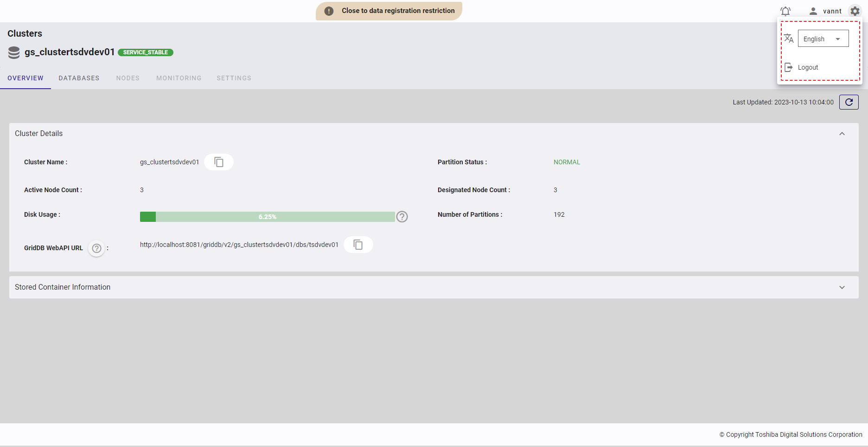
Task: Select Logout from the menu
Action: click(808, 67)
